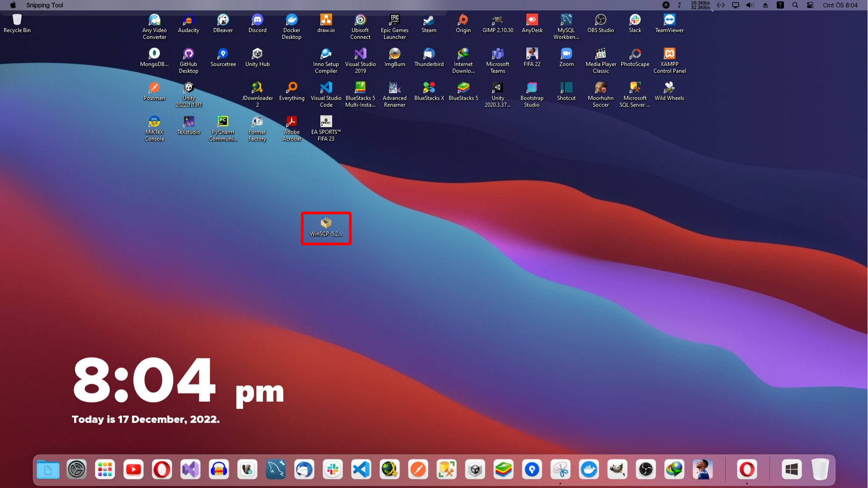Open the GIMP 2.10.30 desktop shortcut

point(498,23)
